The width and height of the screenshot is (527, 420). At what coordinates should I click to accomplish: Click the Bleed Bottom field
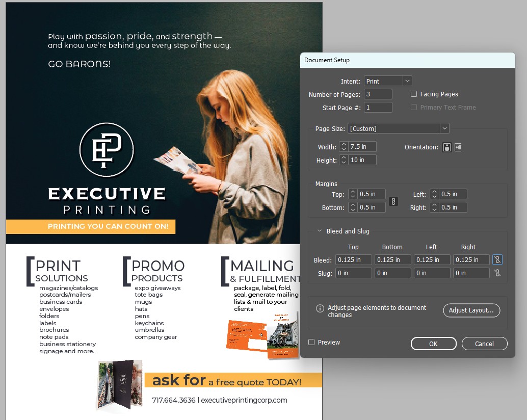[393, 260]
